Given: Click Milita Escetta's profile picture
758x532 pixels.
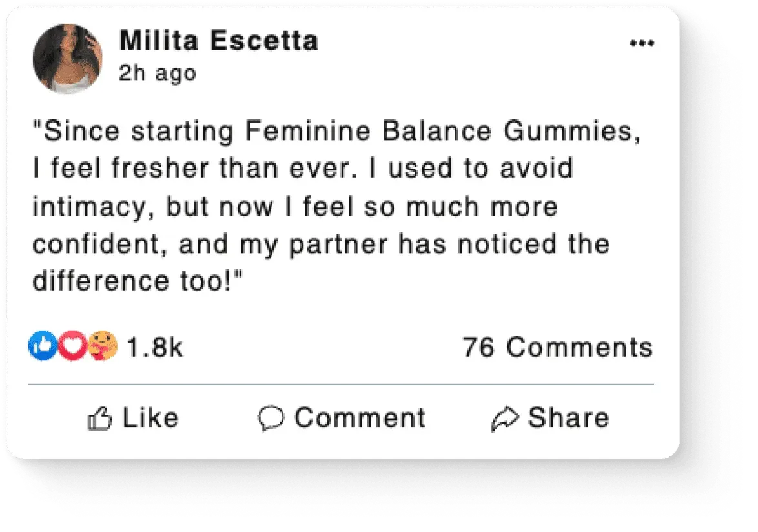Looking at the screenshot, I should pos(67,59).
